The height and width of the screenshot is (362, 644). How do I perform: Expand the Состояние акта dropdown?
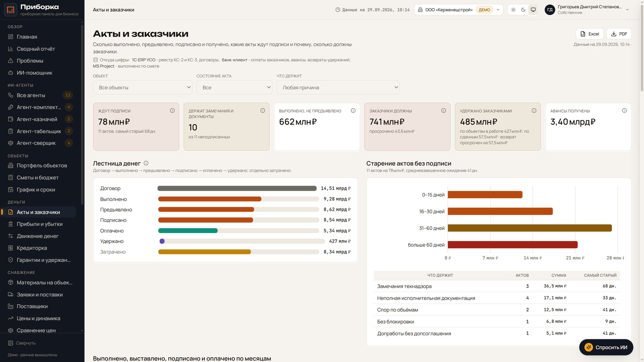coord(234,87)
